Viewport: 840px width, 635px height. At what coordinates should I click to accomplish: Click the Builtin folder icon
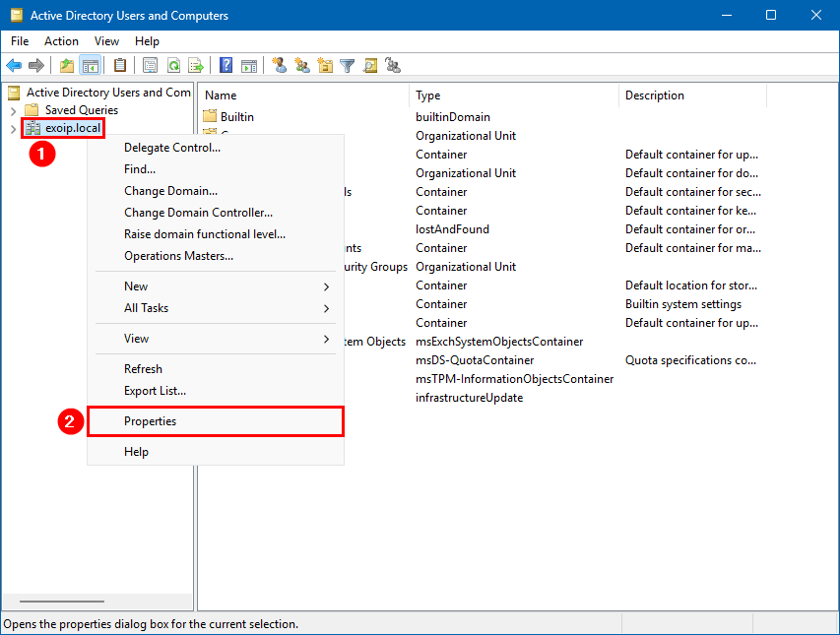click(210, 116)
